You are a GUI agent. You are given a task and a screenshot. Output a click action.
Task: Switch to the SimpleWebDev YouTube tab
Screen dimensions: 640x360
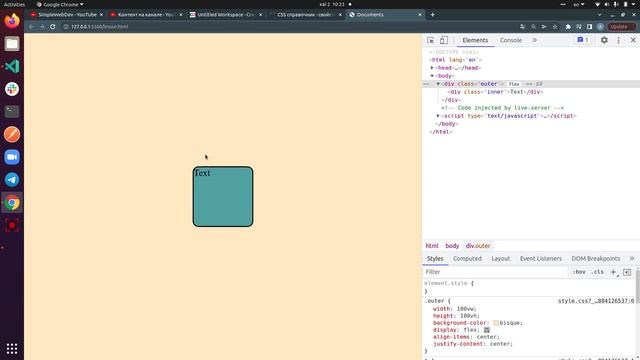[67, 15]
